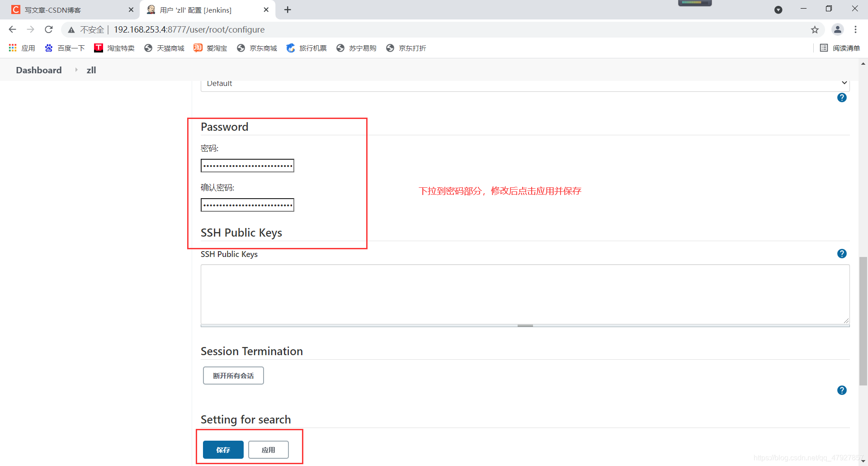The image size is (868, 466).
Task: Click inside the SSH Public Keys textarea
Action: [525, 294]
